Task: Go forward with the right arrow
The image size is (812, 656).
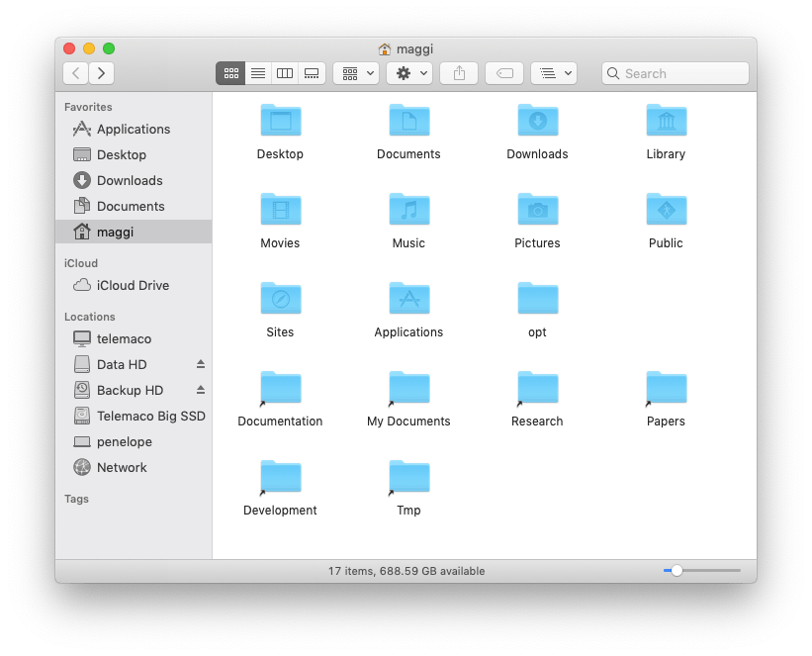Action: tap(102, 73)
